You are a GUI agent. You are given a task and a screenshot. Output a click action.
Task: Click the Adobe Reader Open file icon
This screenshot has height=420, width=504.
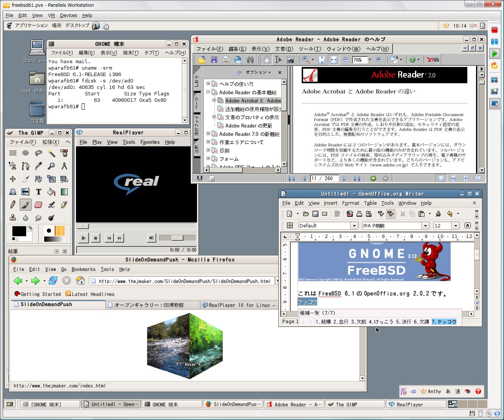tap(202, 60)
